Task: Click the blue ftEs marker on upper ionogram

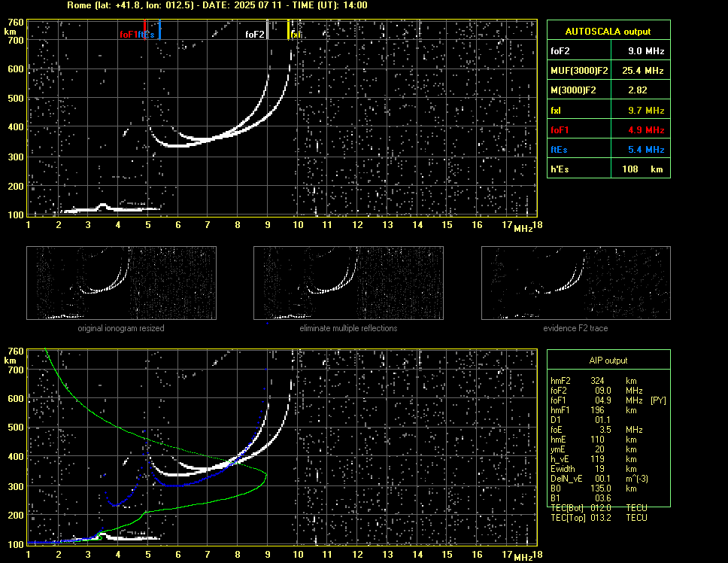Action: 159,29
